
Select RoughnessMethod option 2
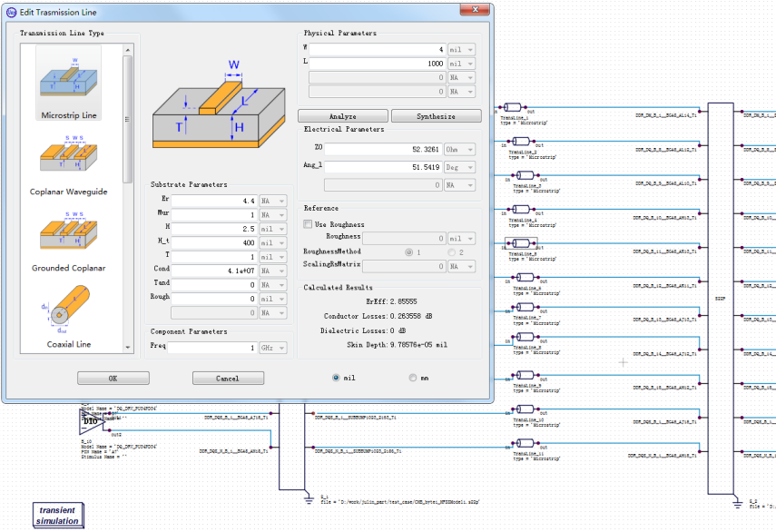[451, 252]
